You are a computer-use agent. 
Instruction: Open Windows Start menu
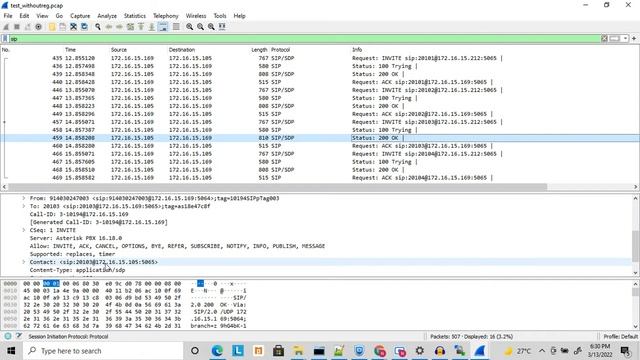click(11, 351)
